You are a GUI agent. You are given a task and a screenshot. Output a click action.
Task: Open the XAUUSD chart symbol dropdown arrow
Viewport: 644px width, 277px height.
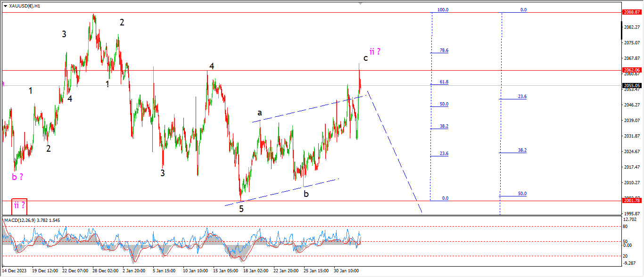tap(5, 6)
